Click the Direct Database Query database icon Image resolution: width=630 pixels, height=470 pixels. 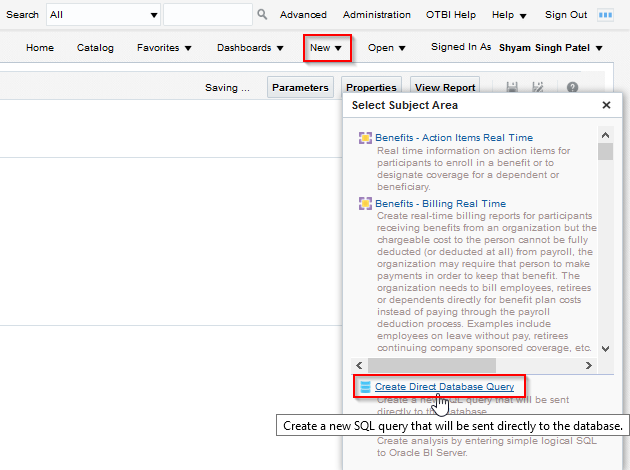(x=365, y=386)
